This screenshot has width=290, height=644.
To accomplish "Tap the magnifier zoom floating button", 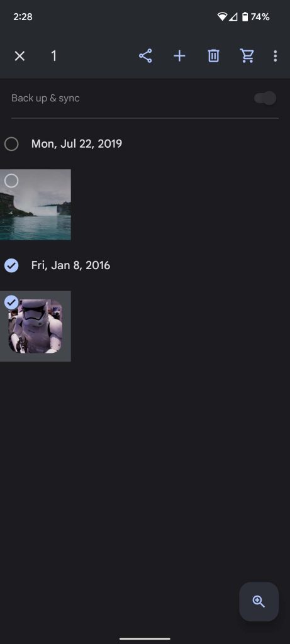I will pyautogui.click(x=259, y=601).
